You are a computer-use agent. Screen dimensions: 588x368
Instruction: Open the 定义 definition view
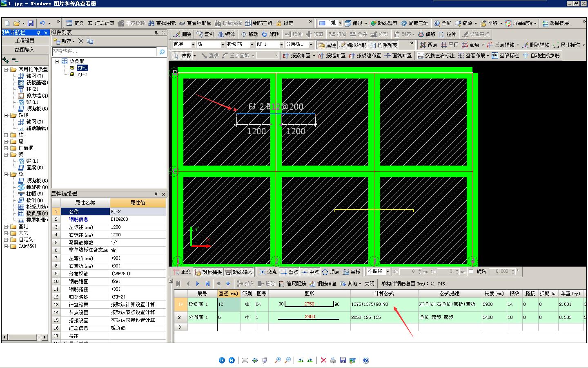tap(75, 23)
